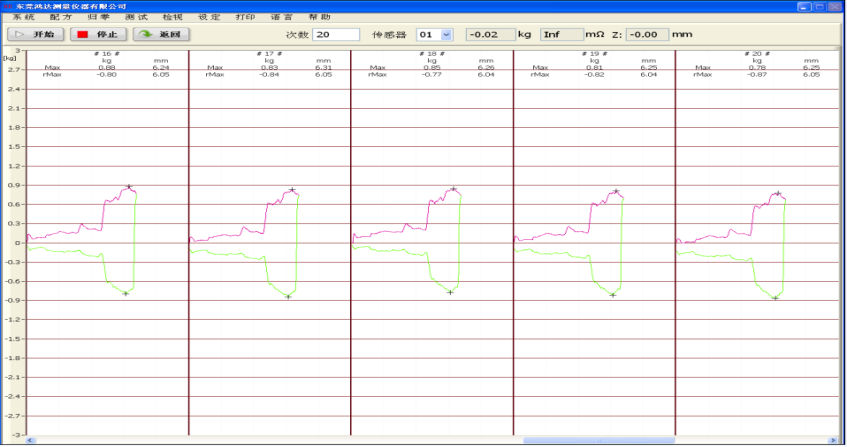Click the scrollbar left arrow
This screenshot has height=447, width=847.
(x=28, y=440)
